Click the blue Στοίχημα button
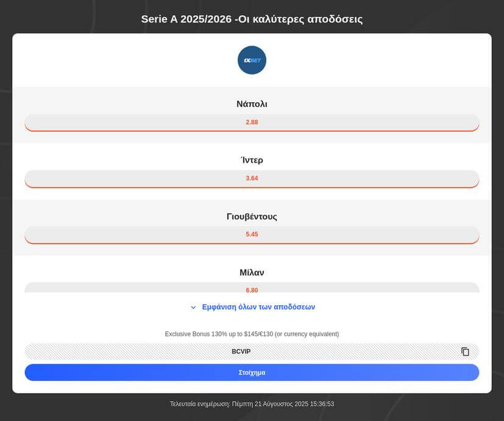Viewport: 504px width, 421px height. point(252,372)
